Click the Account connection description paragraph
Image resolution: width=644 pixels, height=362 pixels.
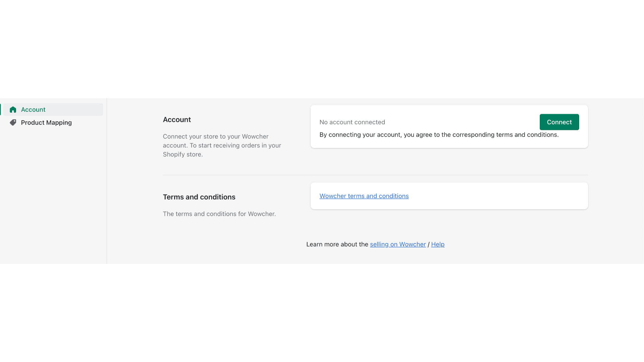(222, 145)
